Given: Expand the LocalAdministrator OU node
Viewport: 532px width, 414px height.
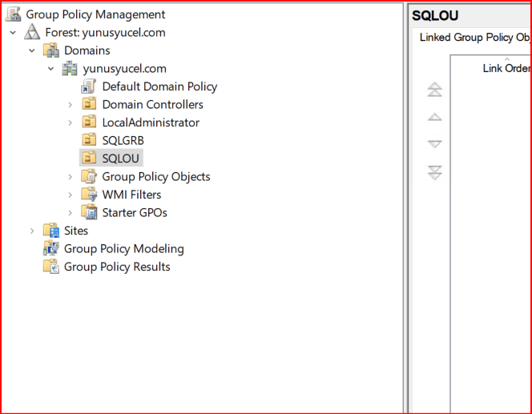Looking at the screenshot, I should 71,123.
